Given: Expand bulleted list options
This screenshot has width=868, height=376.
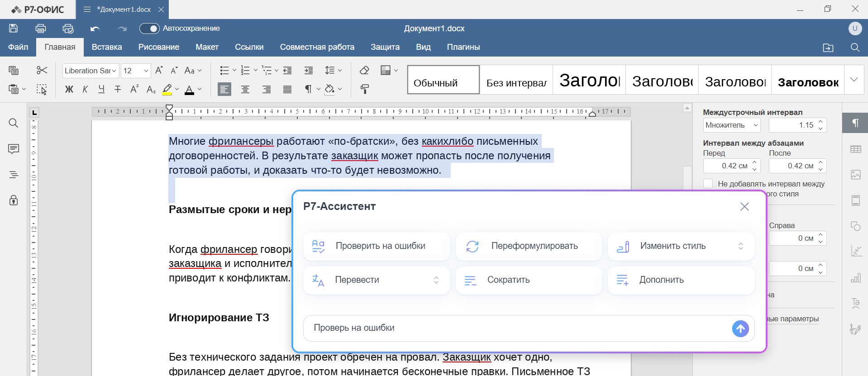Looking at the screenshot, I should [x=234, y=70].
